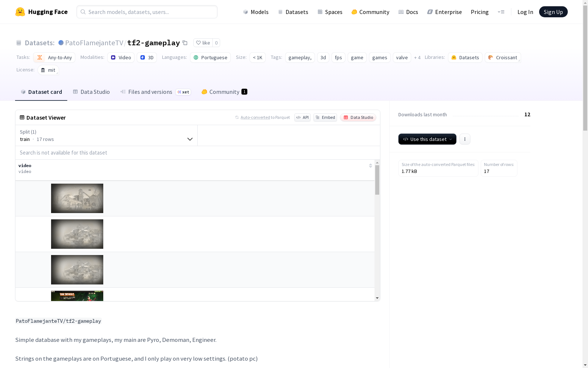Click the gameplay, tag

click(300, 57)
